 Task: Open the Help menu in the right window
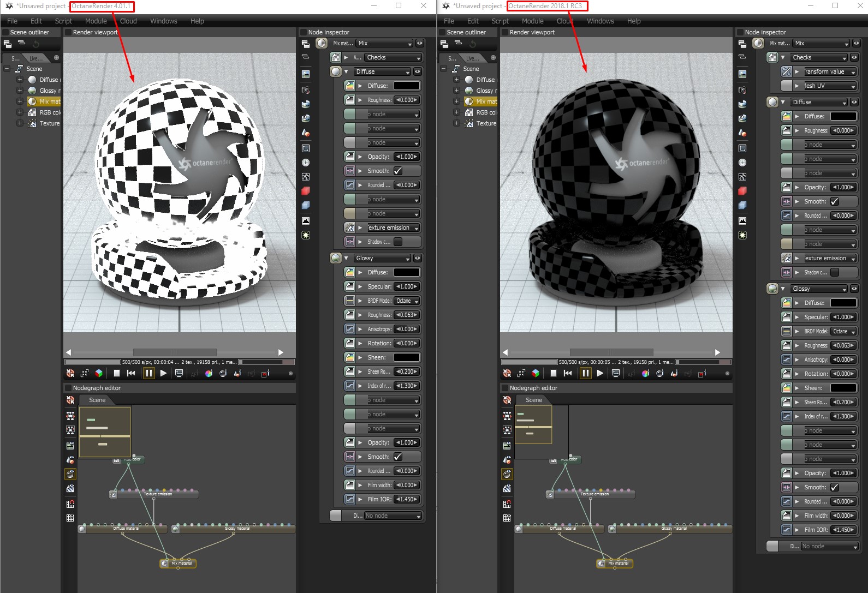634,21
